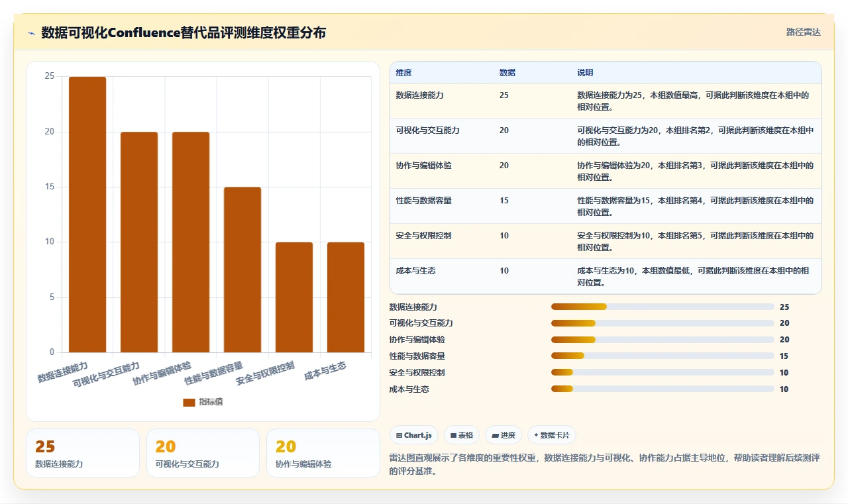Click the 安全与权限控制 progress bar

(662, 373)
